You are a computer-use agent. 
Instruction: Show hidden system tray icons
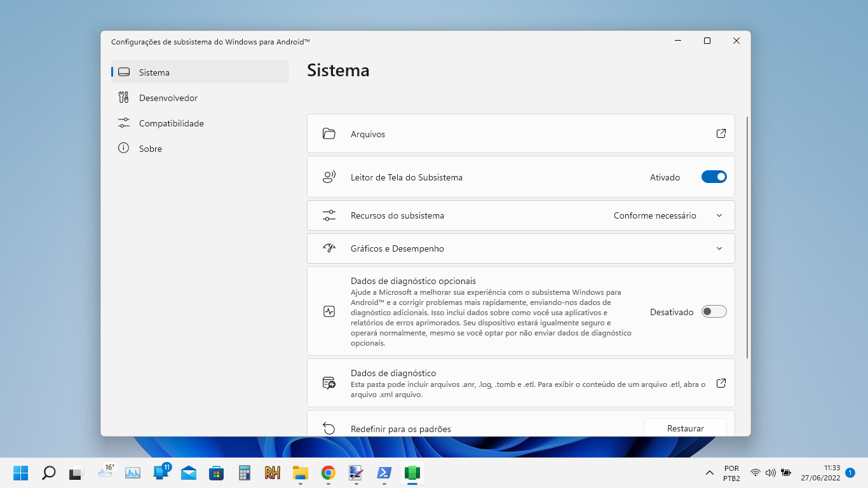(709, 473)
